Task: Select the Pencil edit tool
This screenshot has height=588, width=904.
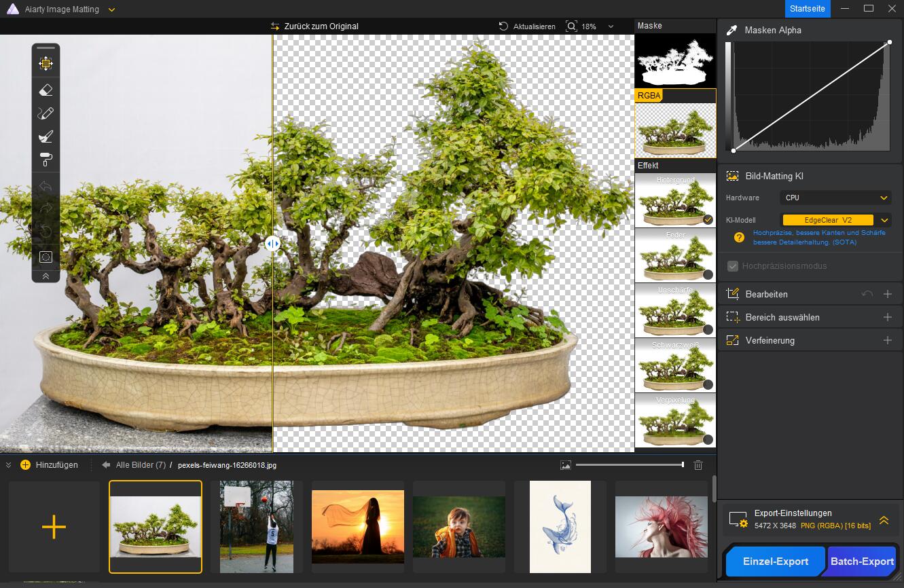Action: pyautogui.click(x=46, y=113)
